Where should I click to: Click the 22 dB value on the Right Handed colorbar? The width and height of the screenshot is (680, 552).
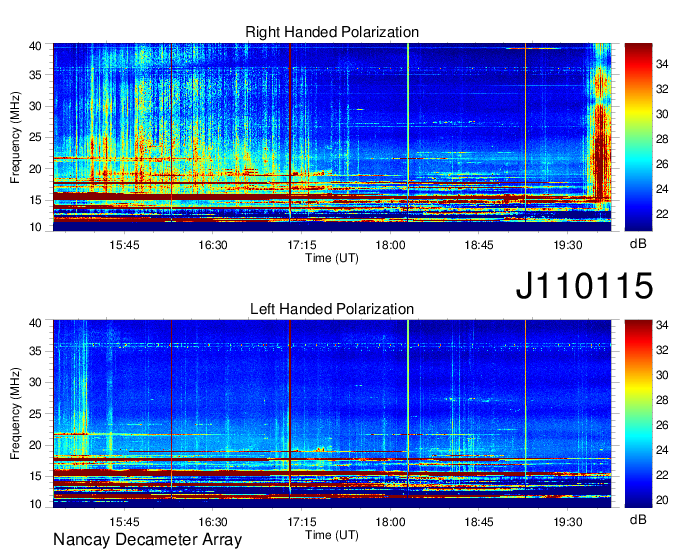662,214
